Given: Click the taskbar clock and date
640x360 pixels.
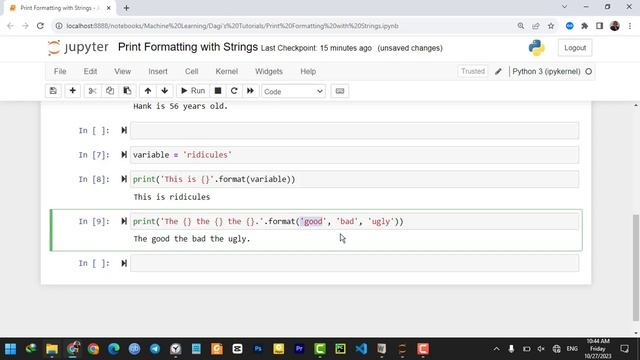Looking at the screenshot, I should click(598, 349).
